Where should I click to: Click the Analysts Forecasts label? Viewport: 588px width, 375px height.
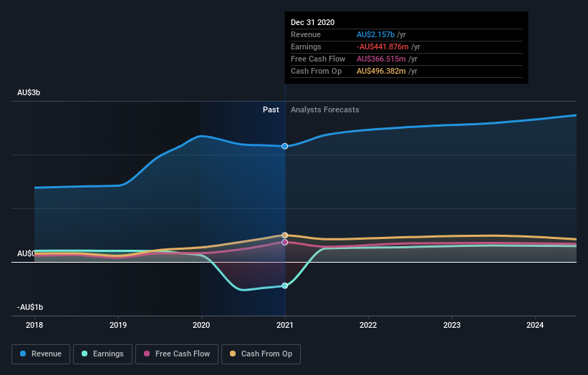click(324, 109)
